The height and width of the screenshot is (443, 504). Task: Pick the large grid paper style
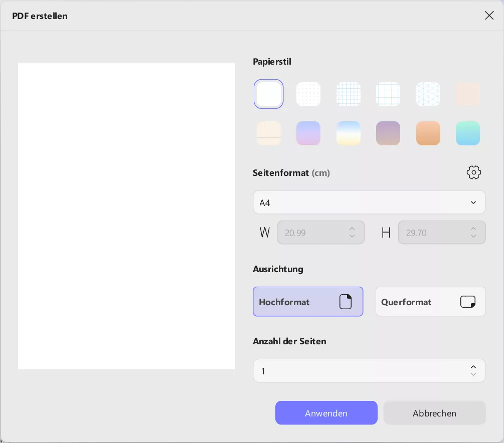click(x=388, y=94)
